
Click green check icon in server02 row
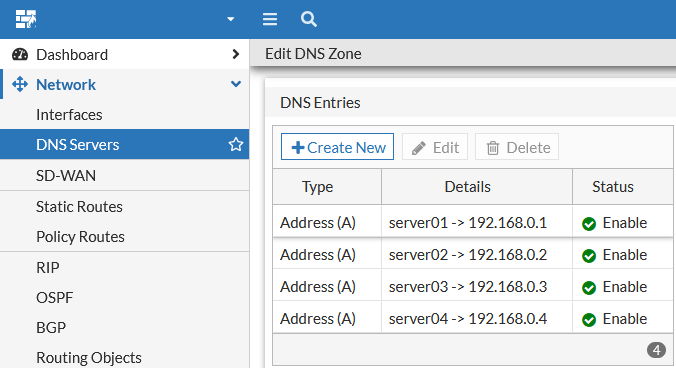click(588, 256)
